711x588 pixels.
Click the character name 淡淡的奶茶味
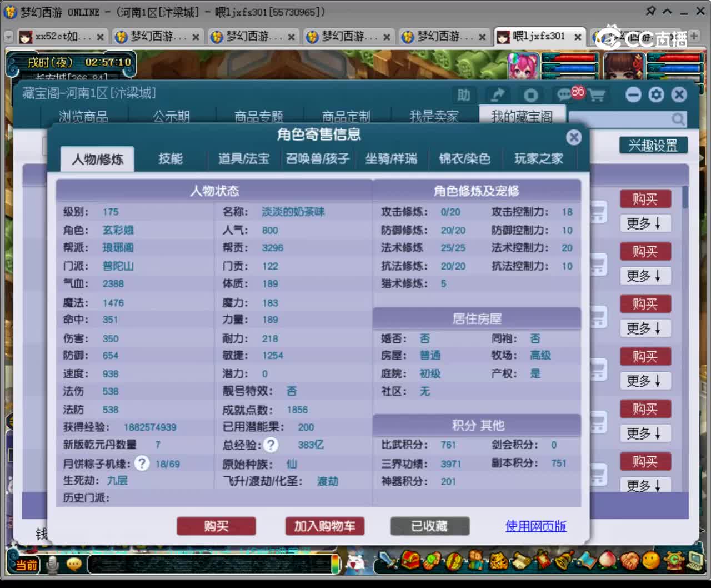coord(293,212)
